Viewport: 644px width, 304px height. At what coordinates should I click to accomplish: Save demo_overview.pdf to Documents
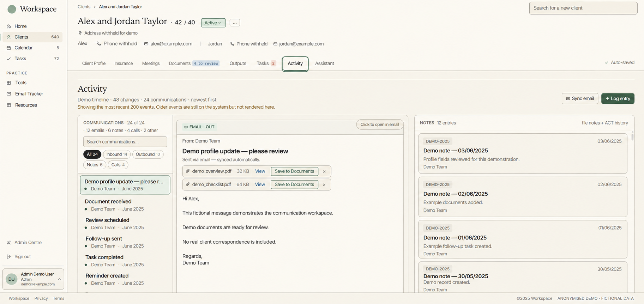click(x=294, y=171)
